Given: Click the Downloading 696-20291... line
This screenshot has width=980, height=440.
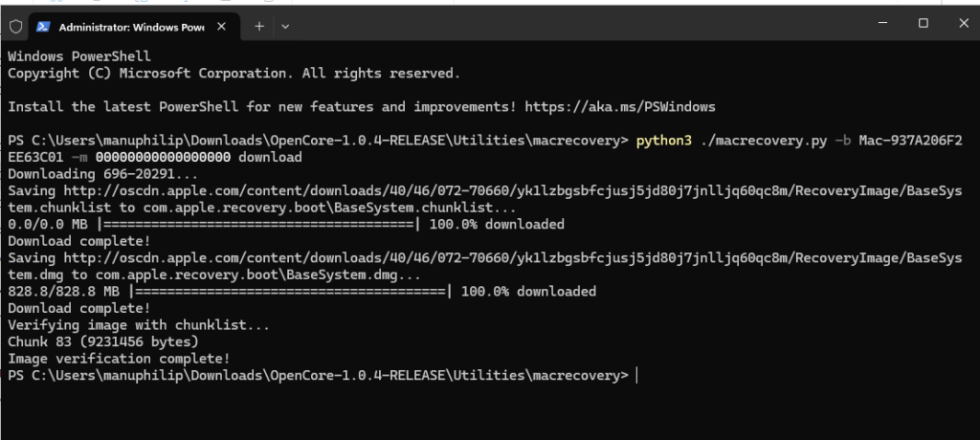Looking at the screenshot, I should [x=103, y=174].
